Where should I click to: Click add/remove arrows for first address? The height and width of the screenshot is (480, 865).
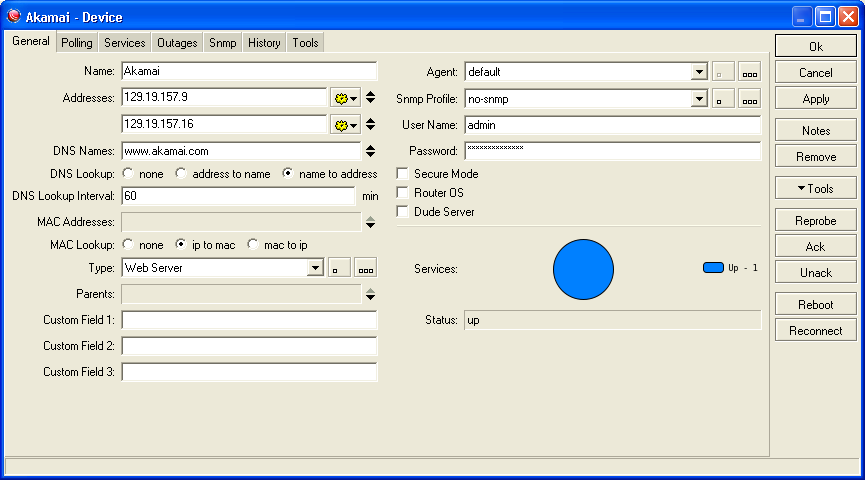coord(371,98)
